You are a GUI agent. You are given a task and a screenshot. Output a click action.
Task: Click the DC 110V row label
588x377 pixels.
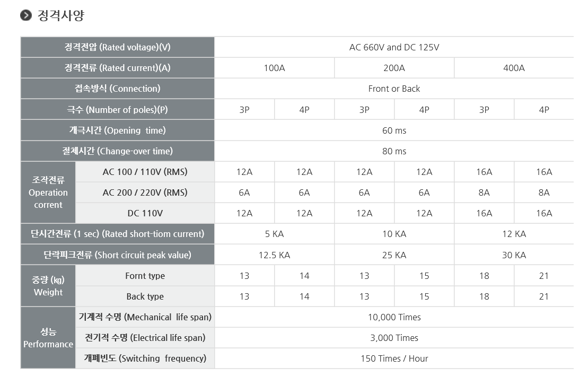[145, 213]
